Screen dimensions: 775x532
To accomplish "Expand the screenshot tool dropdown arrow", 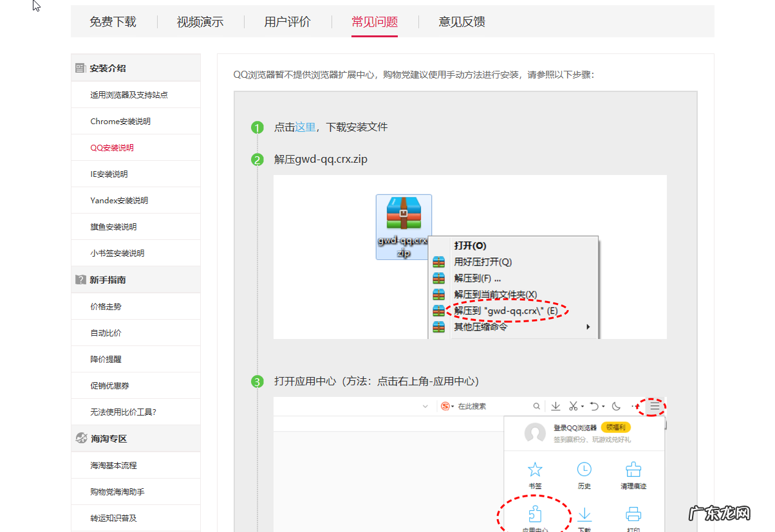I will click(581, 406).
